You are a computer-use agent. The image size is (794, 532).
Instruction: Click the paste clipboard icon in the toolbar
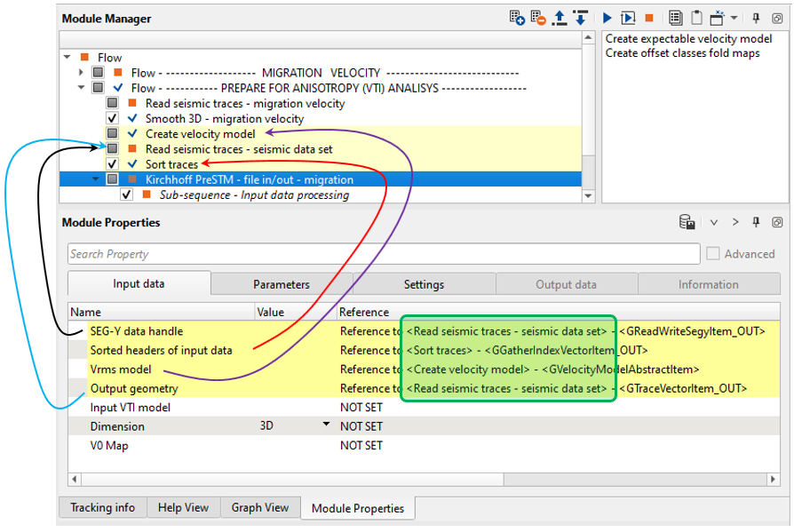tap(696, 18)
